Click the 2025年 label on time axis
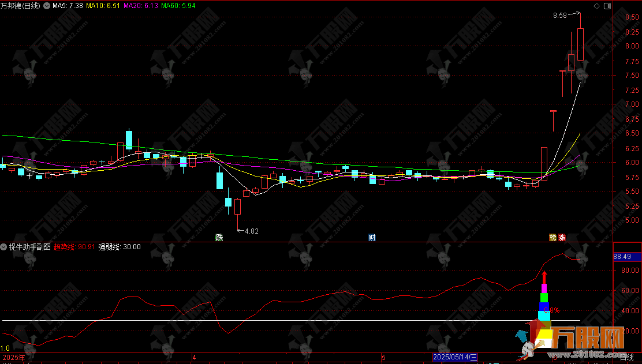642x364 pixels. pyautogui.click(x=13, y=358)
